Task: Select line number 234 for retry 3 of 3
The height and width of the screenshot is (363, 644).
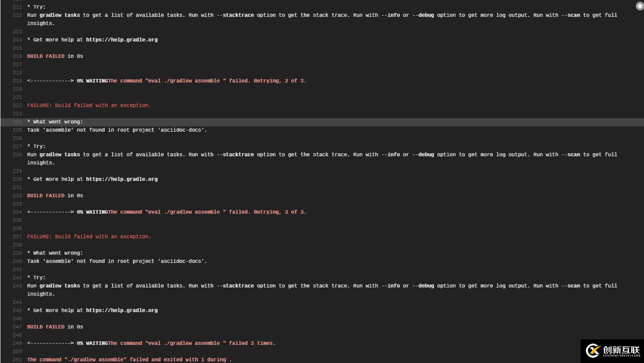Action: [x=17, y=212]
